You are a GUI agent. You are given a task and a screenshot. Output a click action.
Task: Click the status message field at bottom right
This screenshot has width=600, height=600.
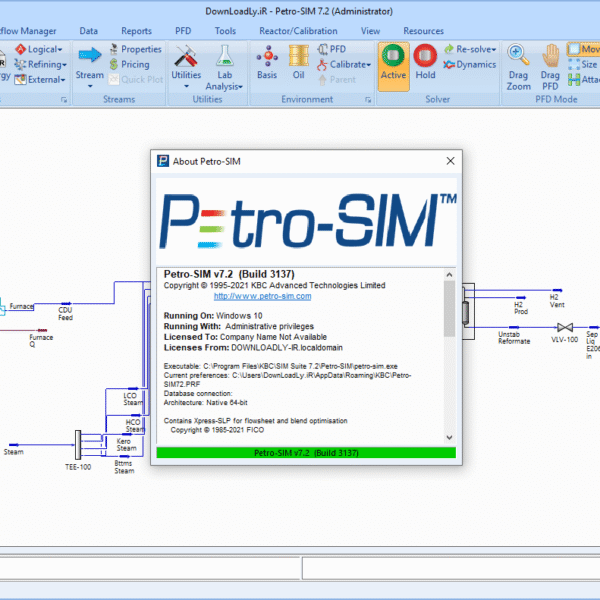point(451,568)
